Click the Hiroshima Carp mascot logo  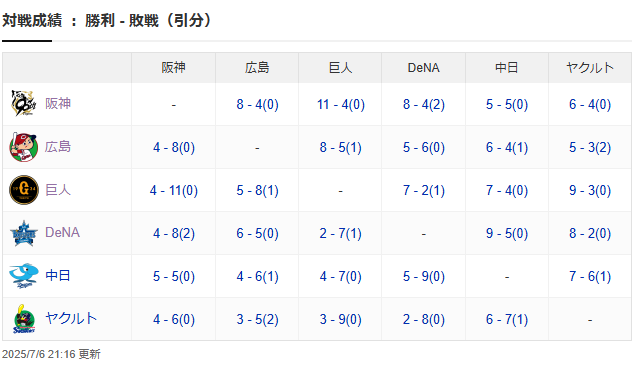click(x=24, y=147)
